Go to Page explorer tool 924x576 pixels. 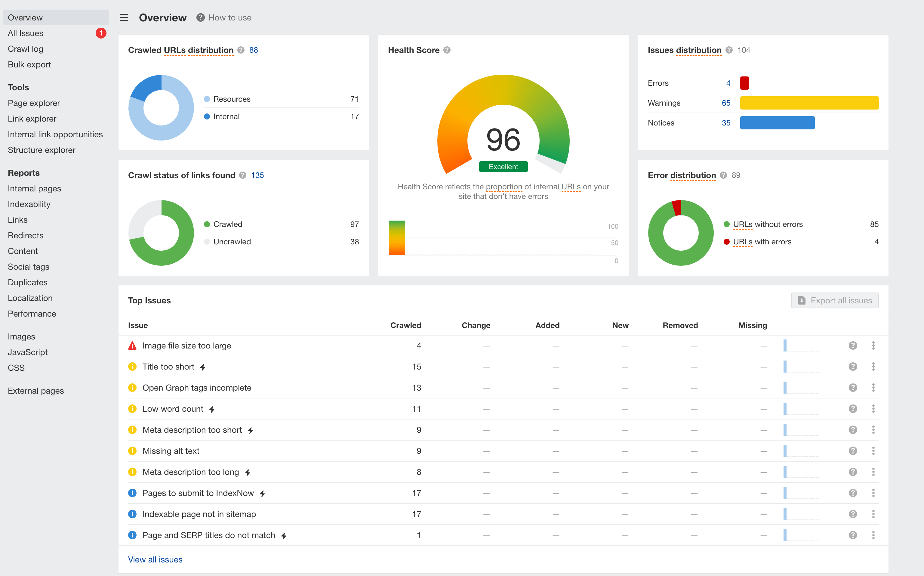[34, 103]
